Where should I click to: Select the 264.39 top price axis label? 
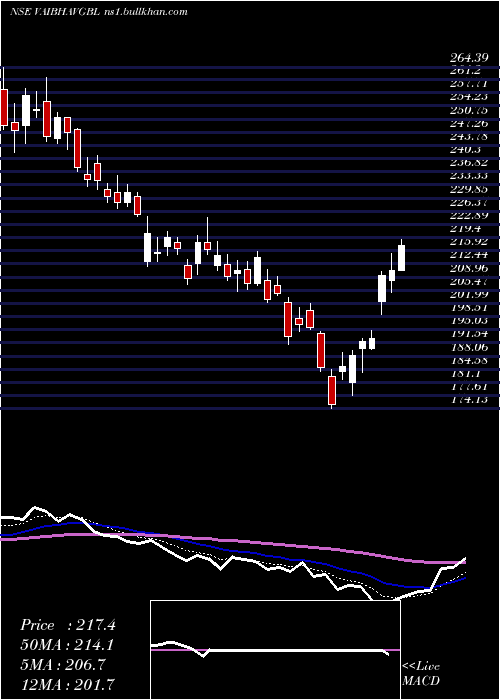(468, 58)
